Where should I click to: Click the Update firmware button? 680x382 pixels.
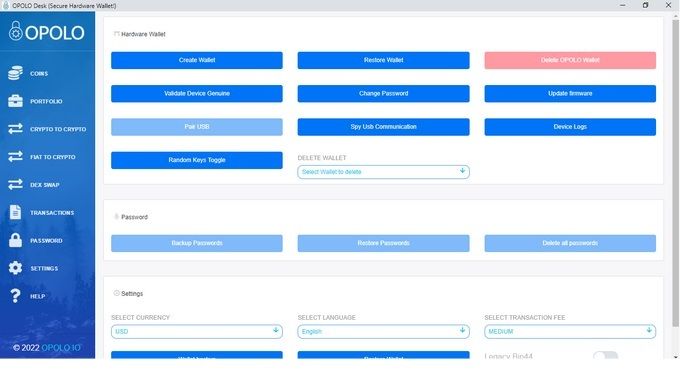570,94
